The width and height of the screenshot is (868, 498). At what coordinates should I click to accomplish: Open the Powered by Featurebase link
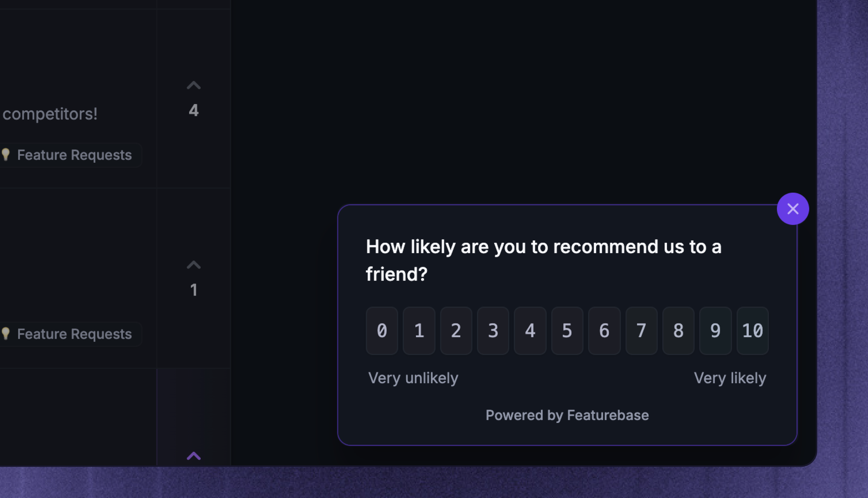(567, 415)
